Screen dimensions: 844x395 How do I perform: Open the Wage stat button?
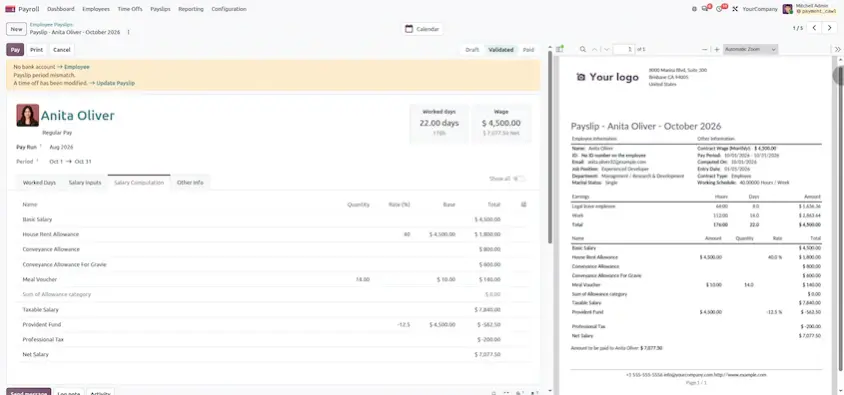tap(501, 123)
